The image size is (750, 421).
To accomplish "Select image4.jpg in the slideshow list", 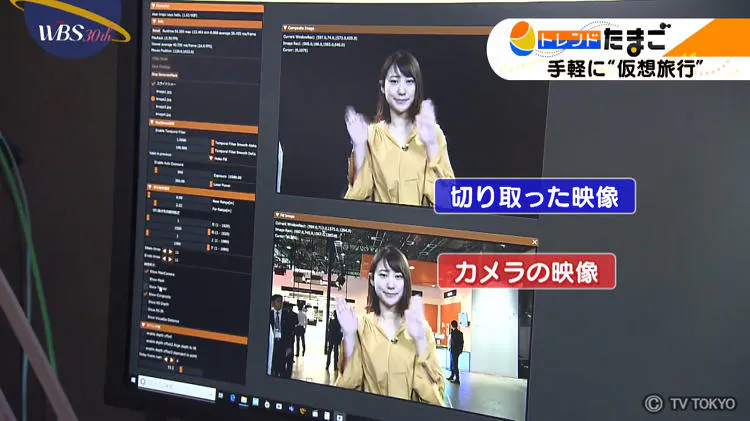I will click(163, 114).
